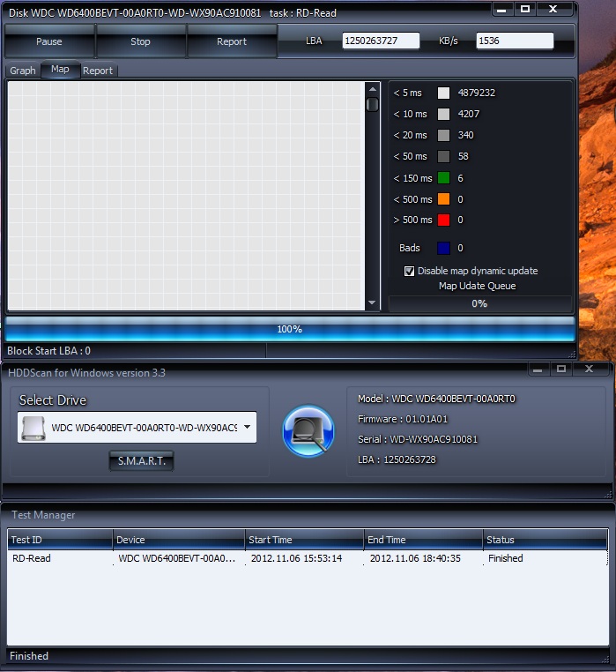616x672 pixels.
Task: Toggle Disable map dynamic update checkbox
Action: tap(409, 272)
